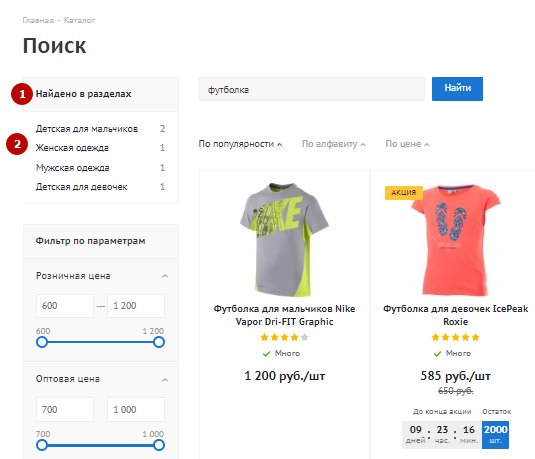
Task: Click the red number 2 callout marker
Action: pos(17,144)
